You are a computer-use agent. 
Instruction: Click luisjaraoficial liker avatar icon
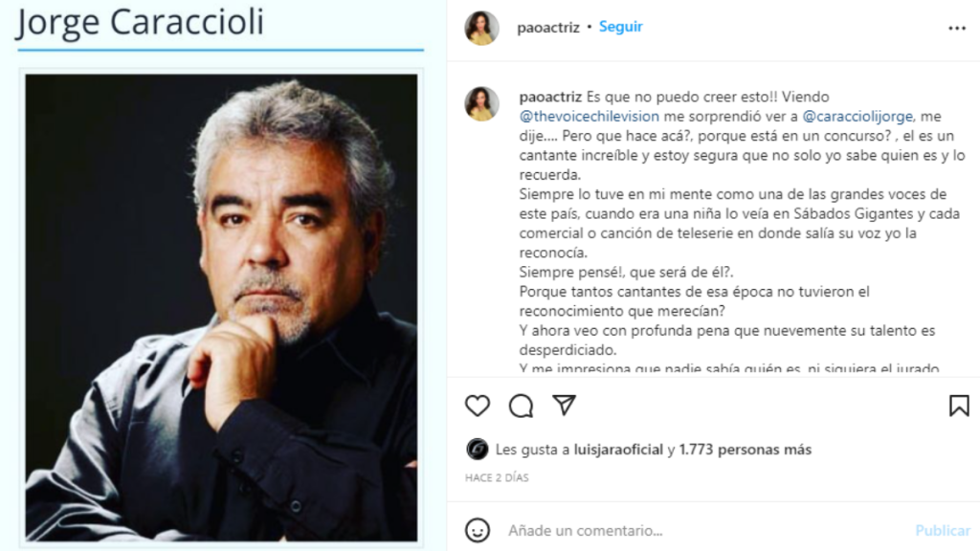[477, 450]
